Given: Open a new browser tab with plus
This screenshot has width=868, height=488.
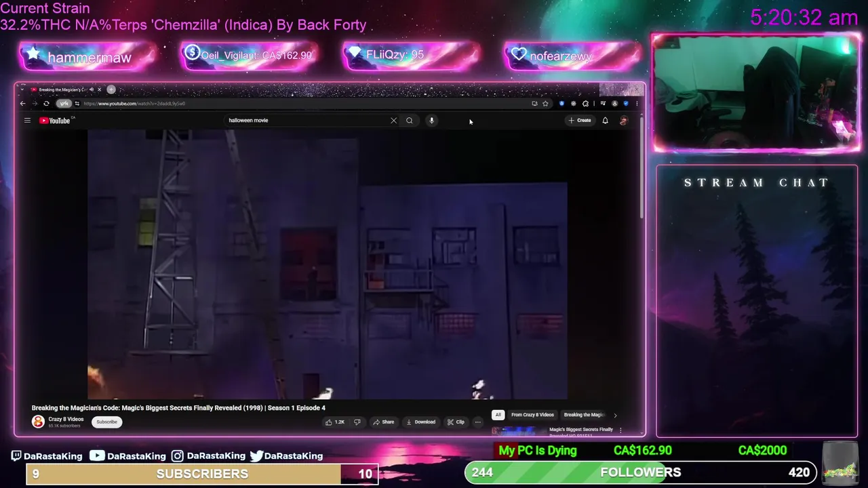Looking at the screenshot, I should pyautogui.click(x=111, y=89).
